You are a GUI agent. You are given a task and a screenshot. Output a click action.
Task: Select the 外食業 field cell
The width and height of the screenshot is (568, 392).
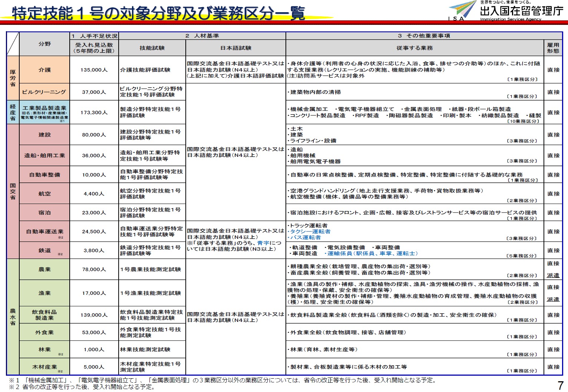(x=44, y=332)
